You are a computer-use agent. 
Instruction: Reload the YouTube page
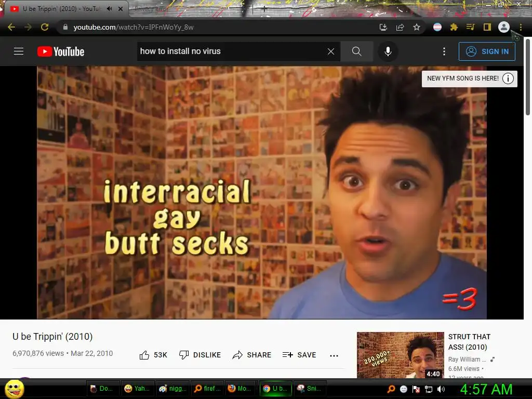45,27
